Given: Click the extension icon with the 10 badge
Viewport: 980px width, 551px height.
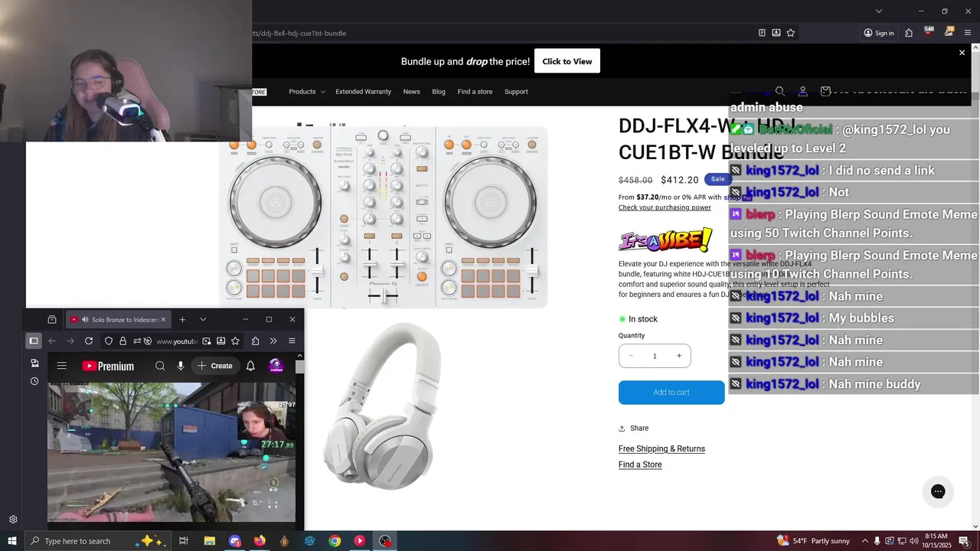Looking at the screenshot, I should pos(949,32).
